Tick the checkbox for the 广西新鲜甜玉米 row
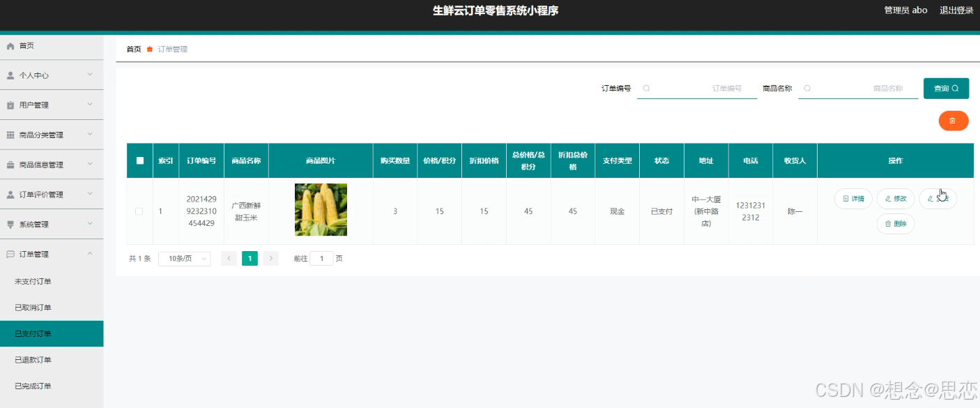 pos(139,211)
